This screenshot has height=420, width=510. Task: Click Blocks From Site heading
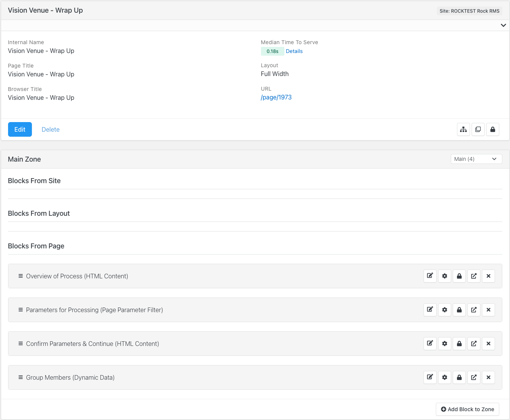[x=34, y=181]
